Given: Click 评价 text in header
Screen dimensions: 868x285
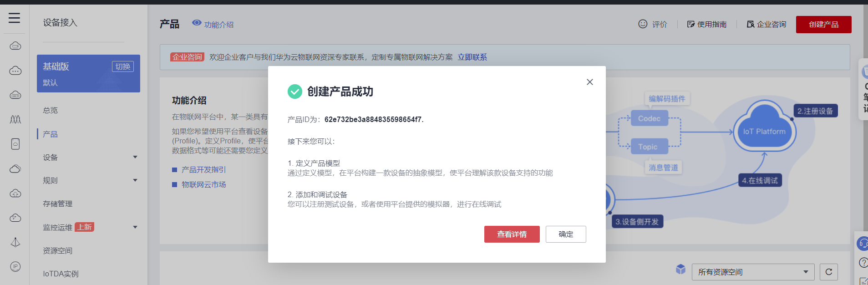Looking at the screenshot, I should click(x=660, y=25).
